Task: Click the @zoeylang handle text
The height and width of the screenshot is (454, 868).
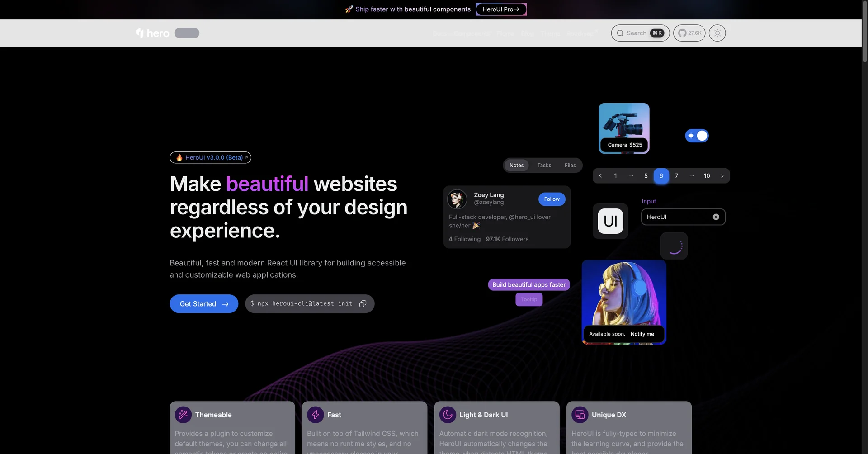Action: coord(489,203)
